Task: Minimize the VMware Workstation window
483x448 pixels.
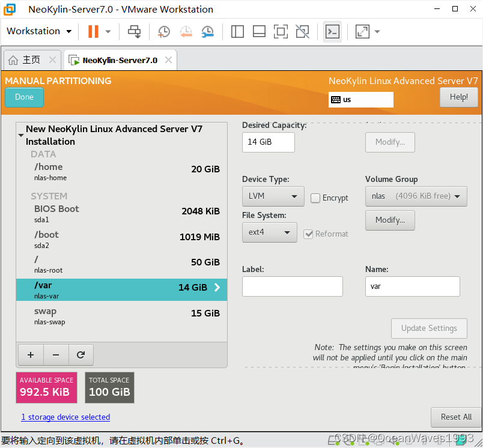Action: click(437, 9)
